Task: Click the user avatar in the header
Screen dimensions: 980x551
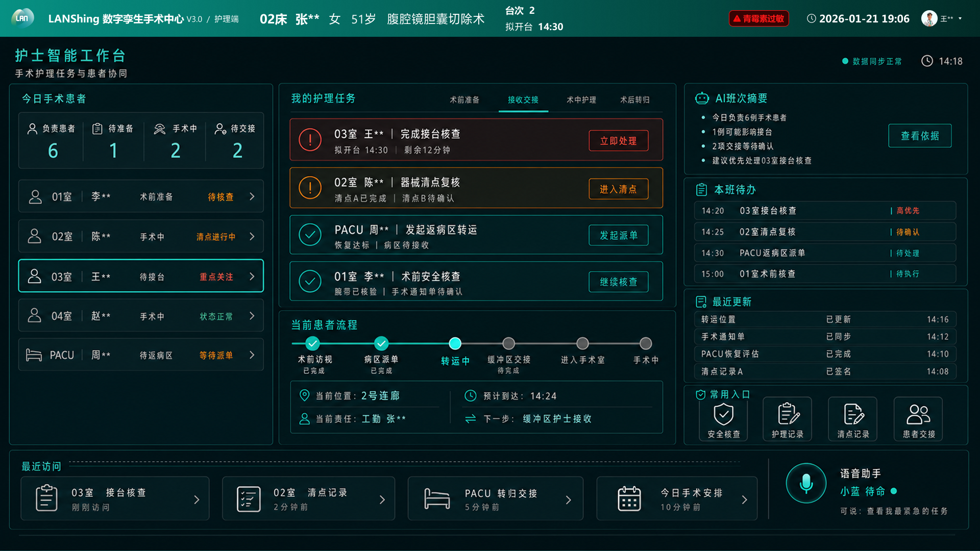Action: (929, 18)
